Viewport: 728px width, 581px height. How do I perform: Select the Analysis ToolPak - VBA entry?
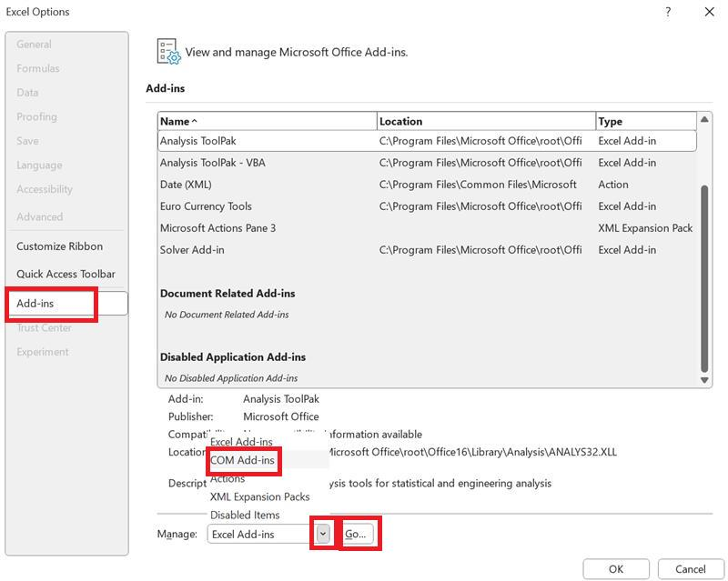pyautogui.click(x=273, y=163)
